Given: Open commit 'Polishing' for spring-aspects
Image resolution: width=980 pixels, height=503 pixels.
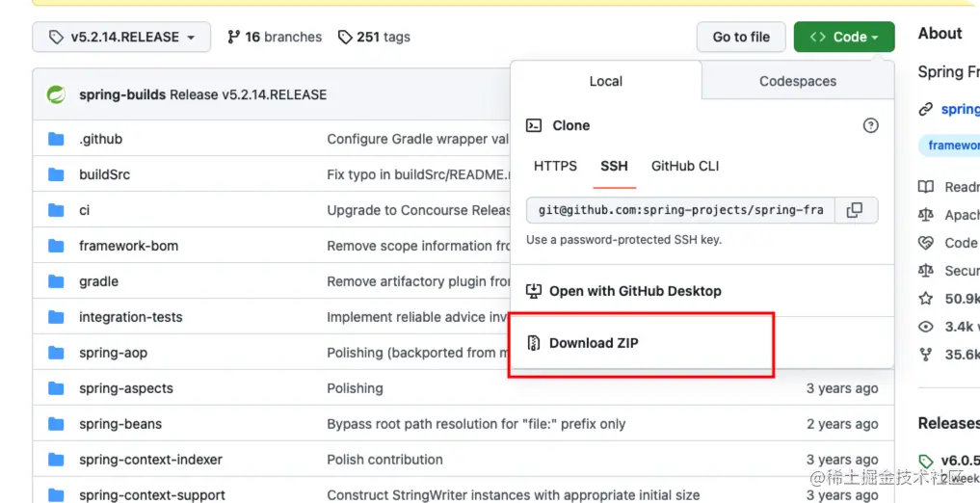Looking at the screenshot, I should [355, 388].
